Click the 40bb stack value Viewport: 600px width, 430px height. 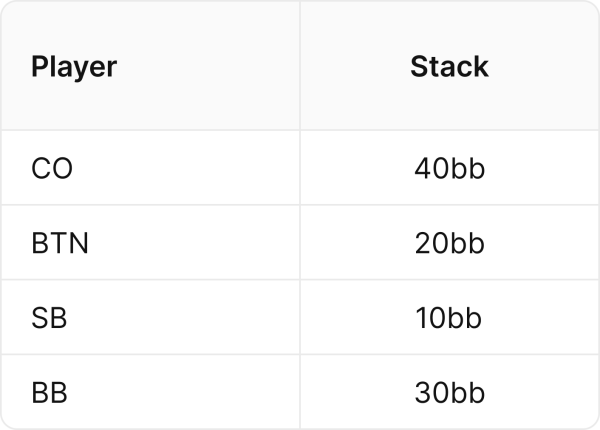click(449, 168)
